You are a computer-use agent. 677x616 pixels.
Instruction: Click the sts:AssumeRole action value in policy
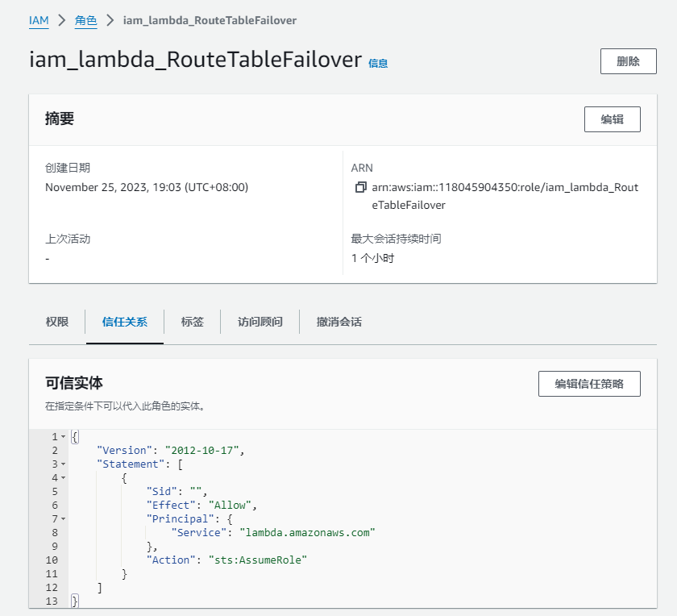coord(258,560)
